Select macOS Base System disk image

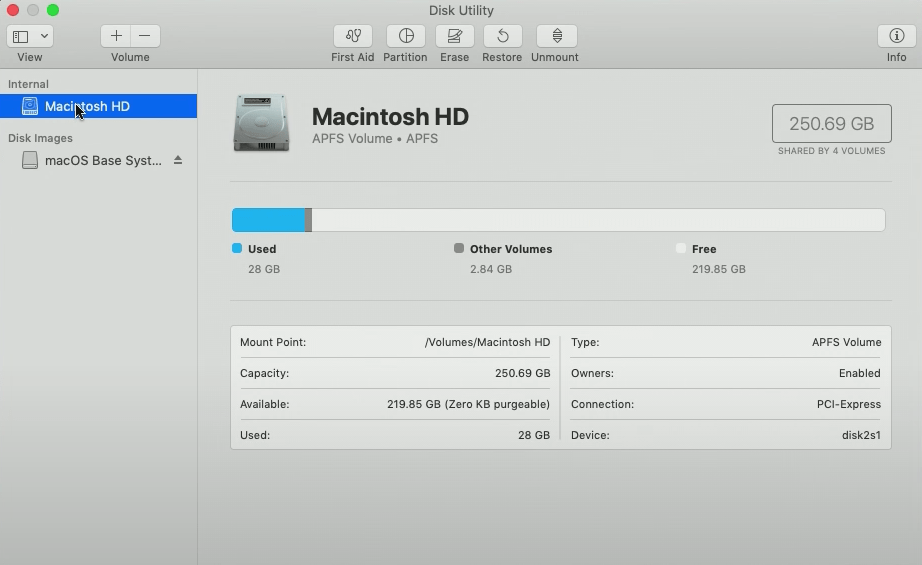pyautogui.click(x=102, y=160)
